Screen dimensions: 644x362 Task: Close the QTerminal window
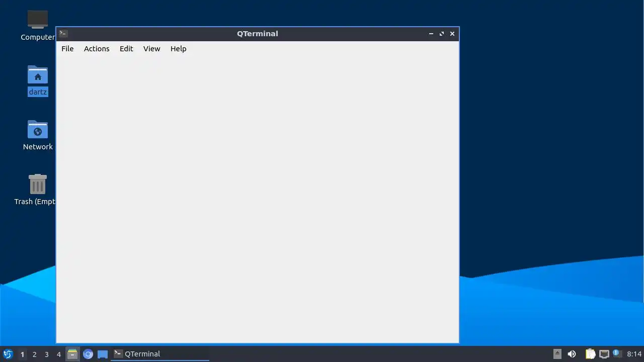(x=452, y=34)
